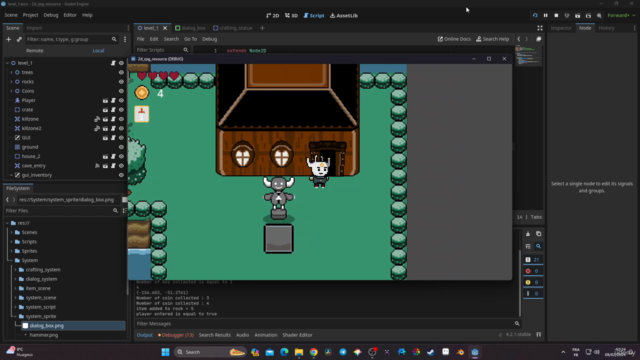Switch to the 2D workspace
Image resolution: width=640 pixels, height=360 pixels.
(273, 16)
